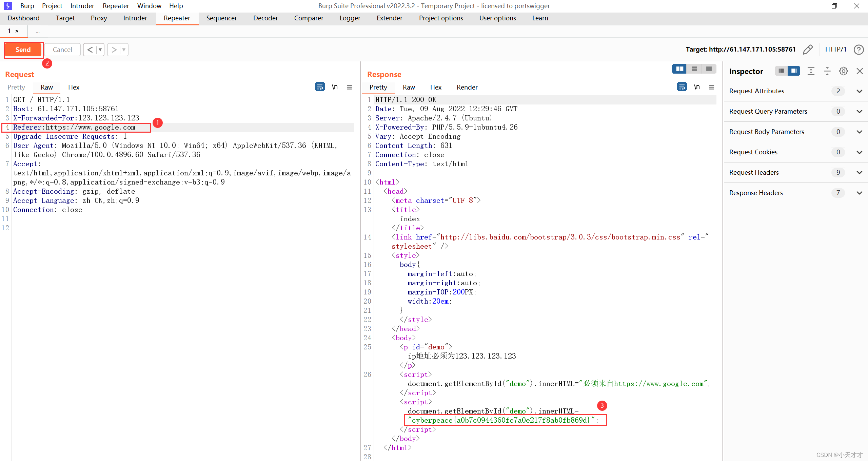Select combined tabbed layout icon
The image size is (868, 461).
click(709, 69)
